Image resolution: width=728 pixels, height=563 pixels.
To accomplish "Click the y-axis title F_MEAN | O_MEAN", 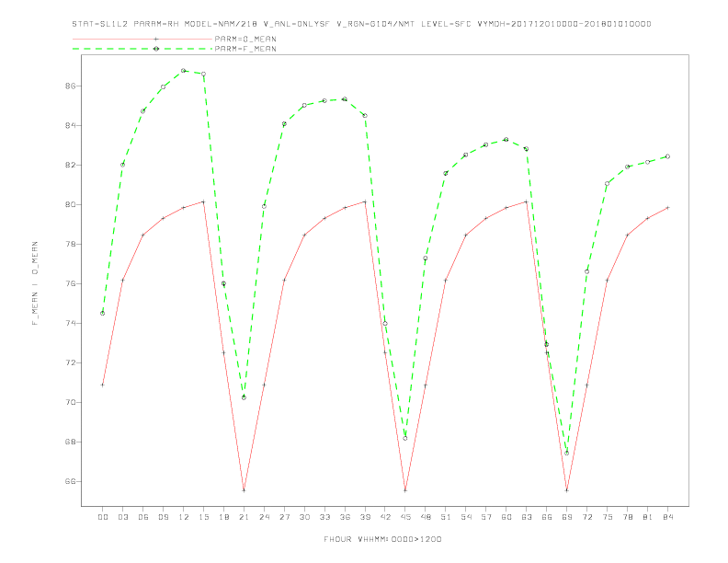I will click(x=35, y=283).
